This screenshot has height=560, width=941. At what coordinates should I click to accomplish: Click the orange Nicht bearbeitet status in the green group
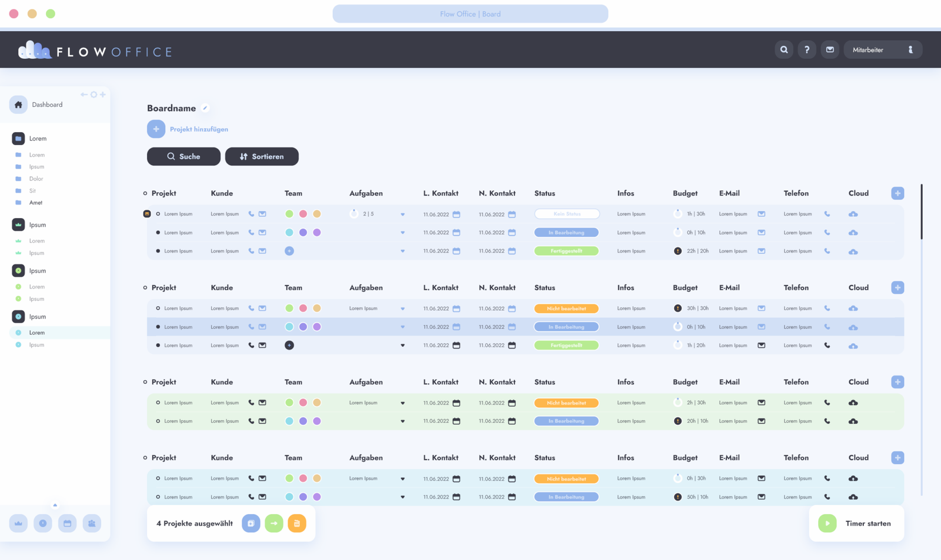(566, 403)
